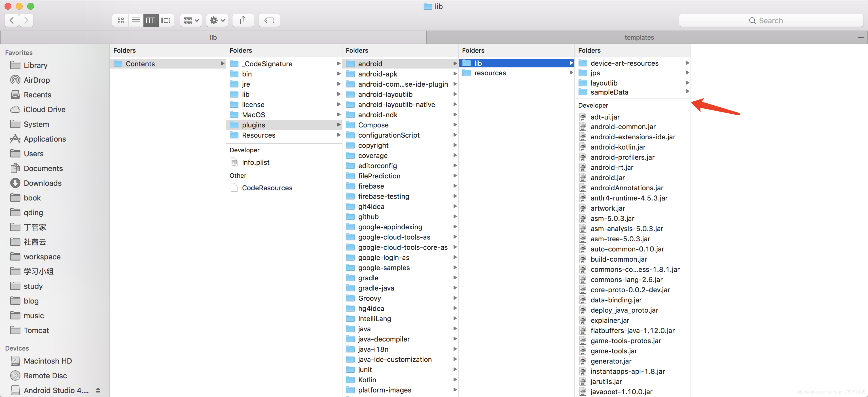Select the Compose folder

[400, 125]
